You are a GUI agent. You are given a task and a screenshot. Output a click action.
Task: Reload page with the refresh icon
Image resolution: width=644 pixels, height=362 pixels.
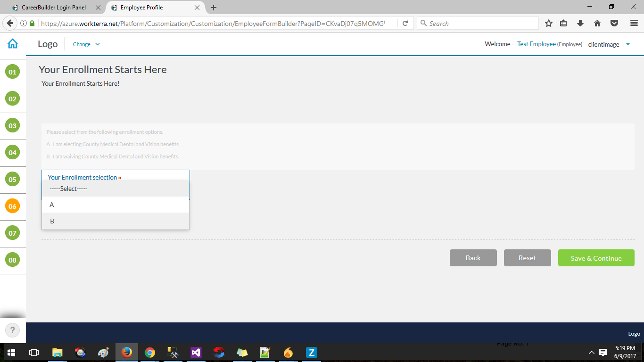(405, 23)
